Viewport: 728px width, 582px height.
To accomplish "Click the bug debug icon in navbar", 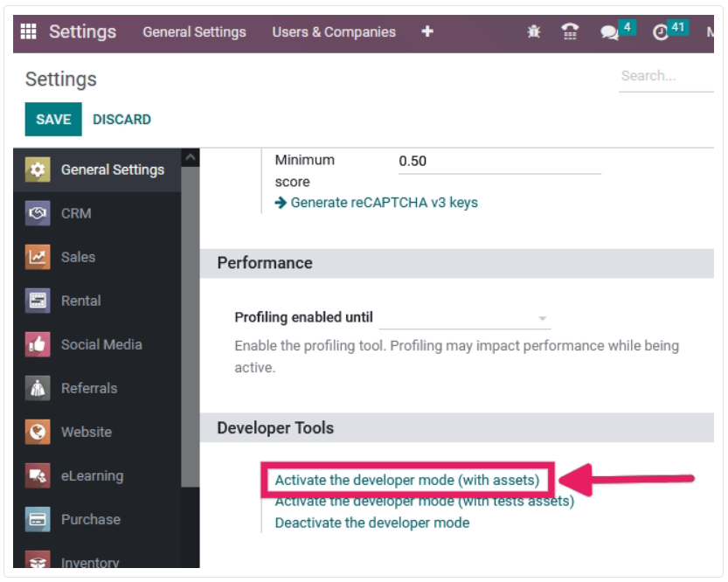I will tap(534, 32).
